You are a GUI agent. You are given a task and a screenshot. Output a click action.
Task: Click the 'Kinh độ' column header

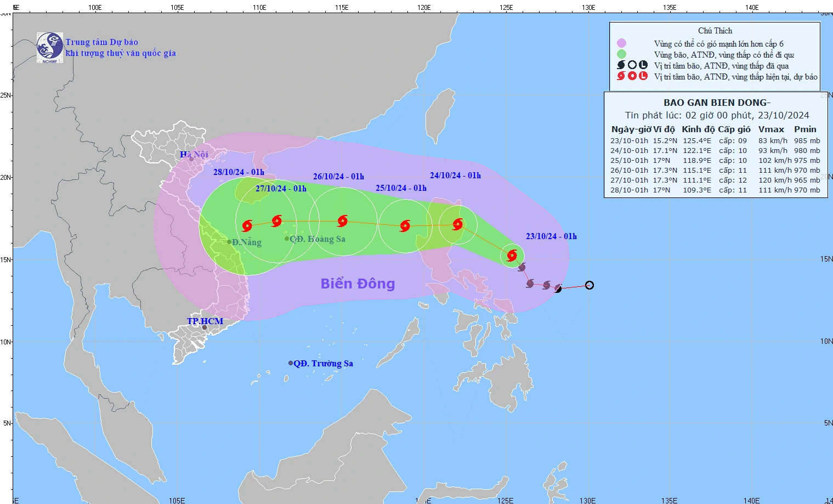pos(698,129)
